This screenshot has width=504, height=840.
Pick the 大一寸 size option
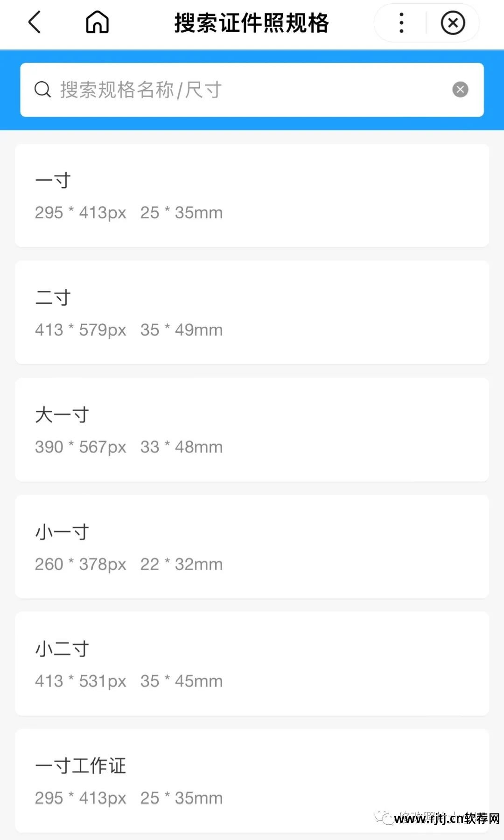[x=252, y=430]
